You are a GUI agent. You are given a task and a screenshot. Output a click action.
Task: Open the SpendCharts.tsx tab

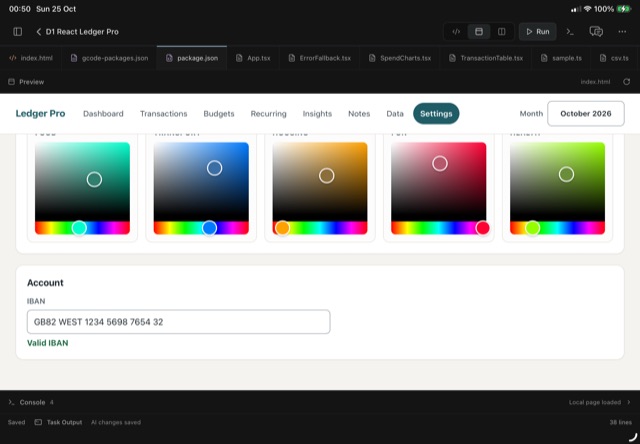400,58
